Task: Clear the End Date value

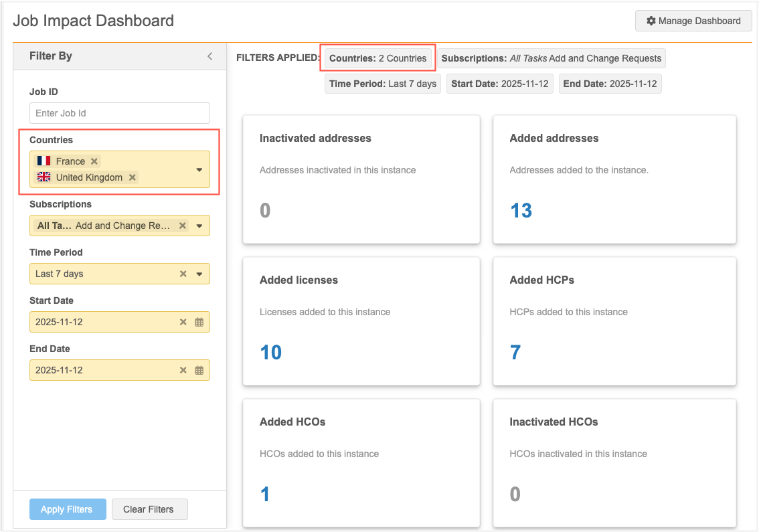Action: 183,370
